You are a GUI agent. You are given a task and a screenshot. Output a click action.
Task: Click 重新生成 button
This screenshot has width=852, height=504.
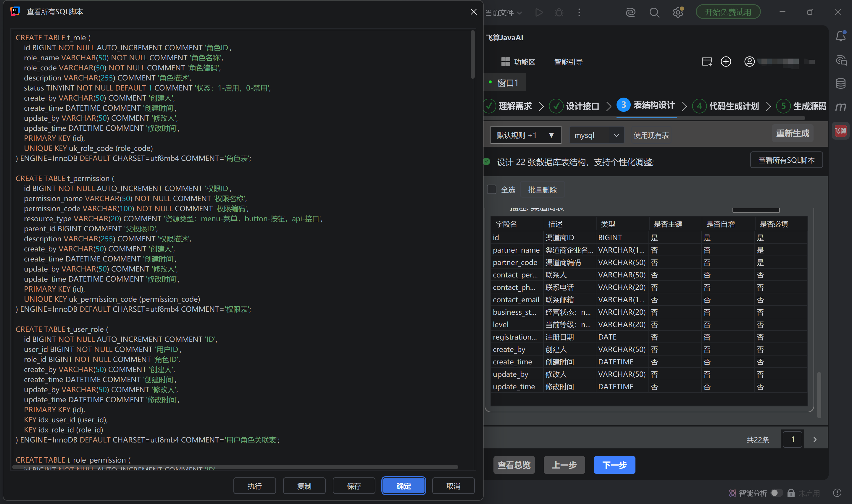click(793, 133)
